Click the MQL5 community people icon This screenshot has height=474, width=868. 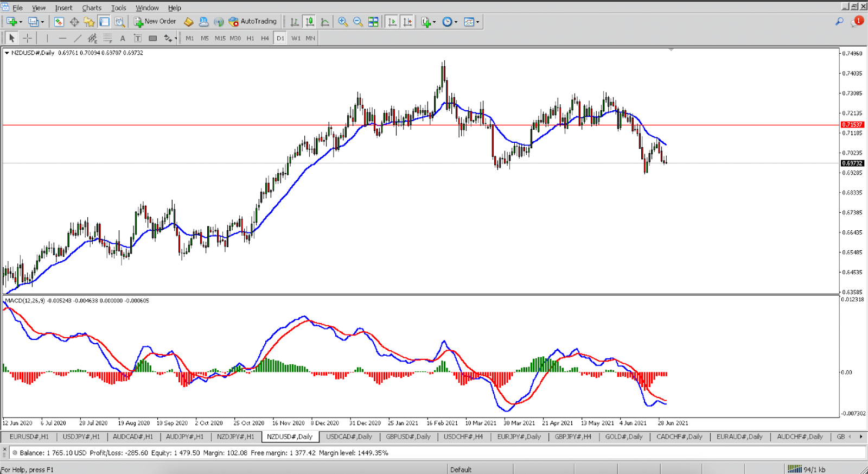(x=203, y=22)
